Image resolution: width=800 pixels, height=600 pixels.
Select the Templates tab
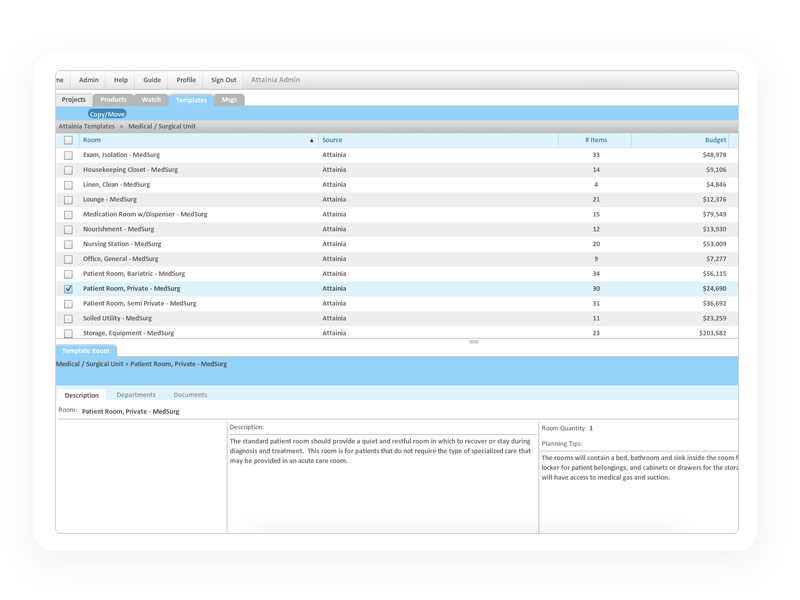coord(191,100)
